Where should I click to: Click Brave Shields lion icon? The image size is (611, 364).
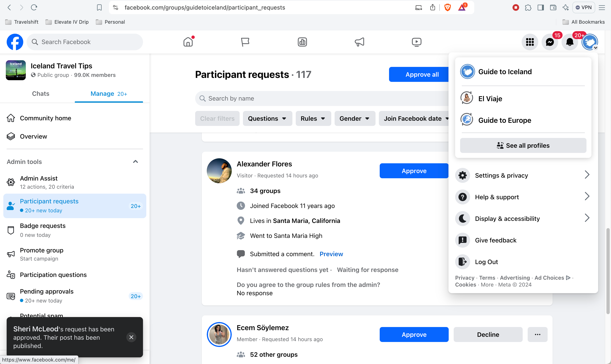[x=448, y=7]
